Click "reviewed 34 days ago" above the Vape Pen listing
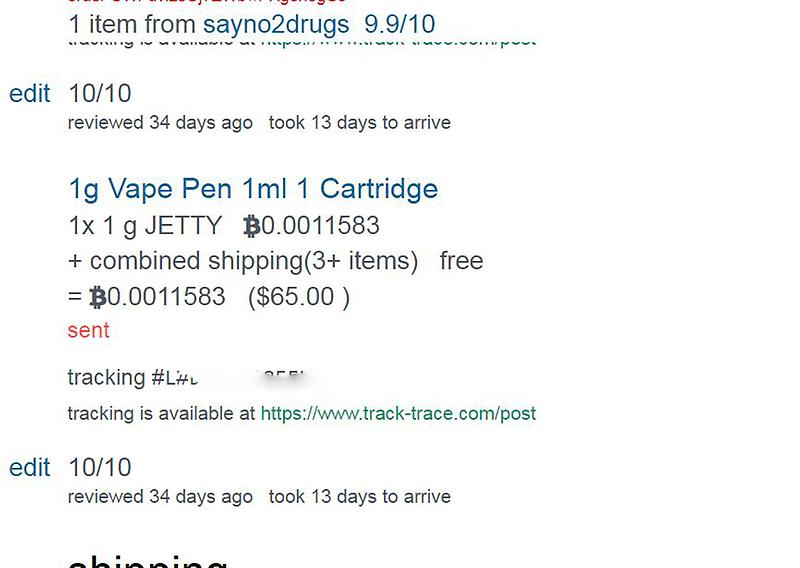The height and width of the screenshot is (568, 800). (x=160, y=123)
